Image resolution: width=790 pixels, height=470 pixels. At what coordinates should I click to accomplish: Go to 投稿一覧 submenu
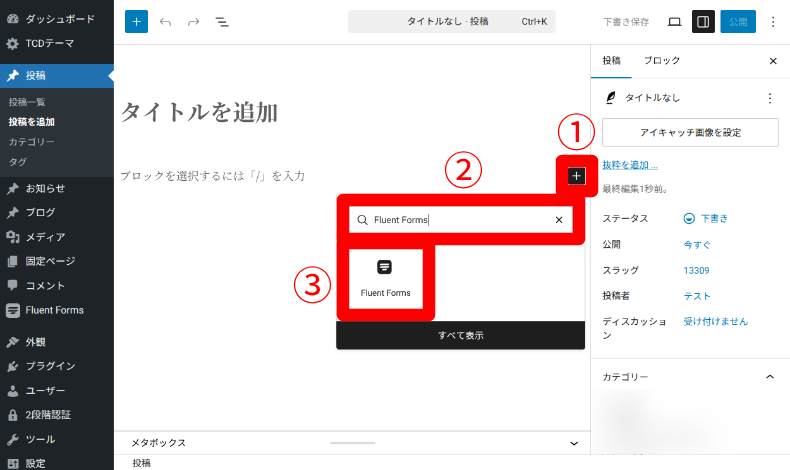tap(27, 102)
